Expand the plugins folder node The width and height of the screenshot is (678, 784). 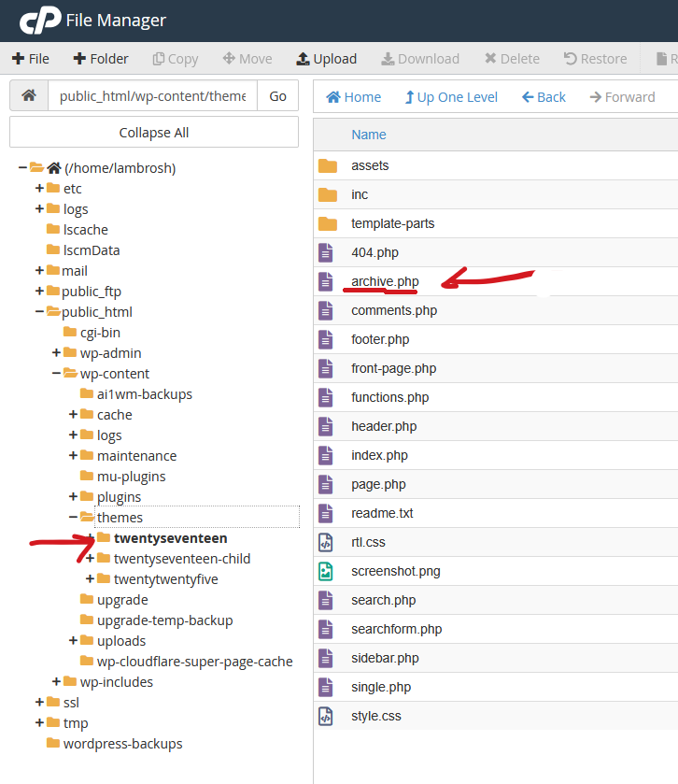click(74, 496)
